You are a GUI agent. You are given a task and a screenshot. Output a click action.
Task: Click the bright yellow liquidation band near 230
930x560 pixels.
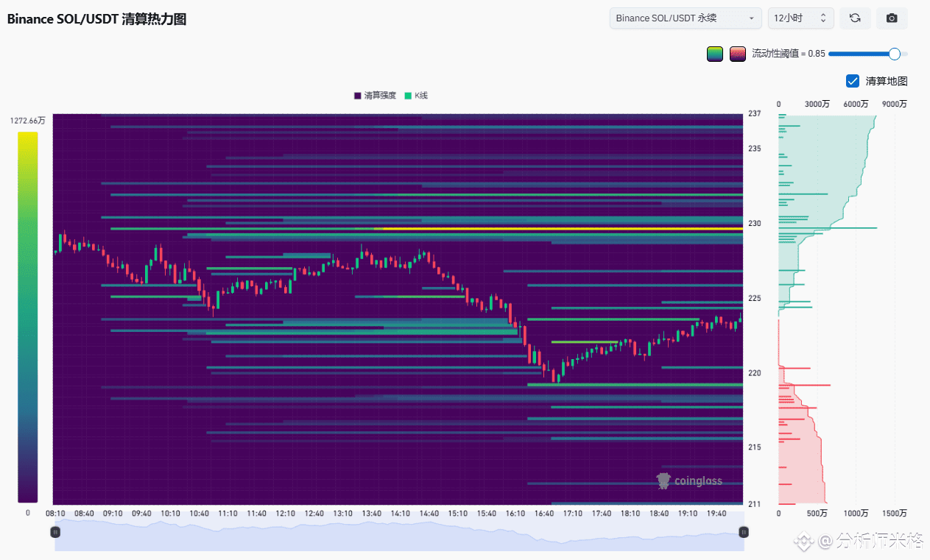click(563, 229)
